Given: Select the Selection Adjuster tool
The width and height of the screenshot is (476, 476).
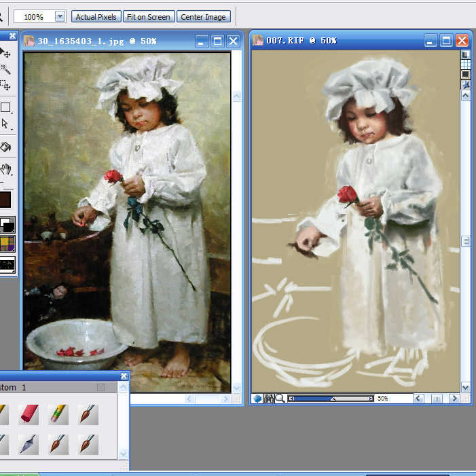Looking at the screenshot, I should 5,86.
